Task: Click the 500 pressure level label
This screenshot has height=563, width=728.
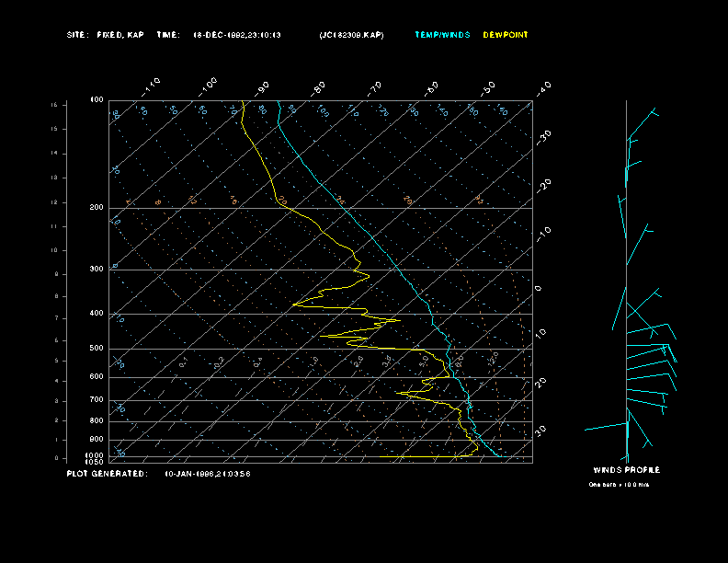Action: pos(97,349)
